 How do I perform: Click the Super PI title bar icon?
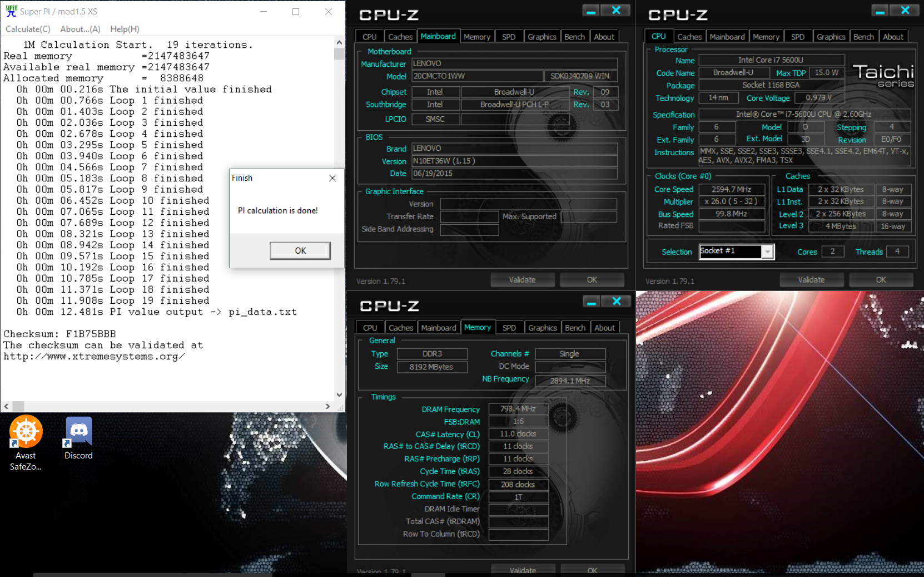11,11
